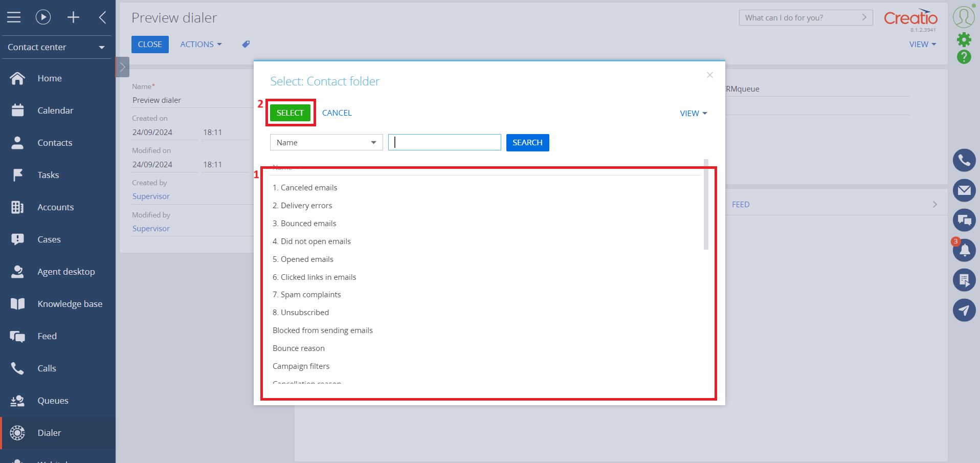The height and width of the screenshot is (463, 980).
Task: Click the plus add-record icon
Action: pyautogui.click(x=73, y=17)
